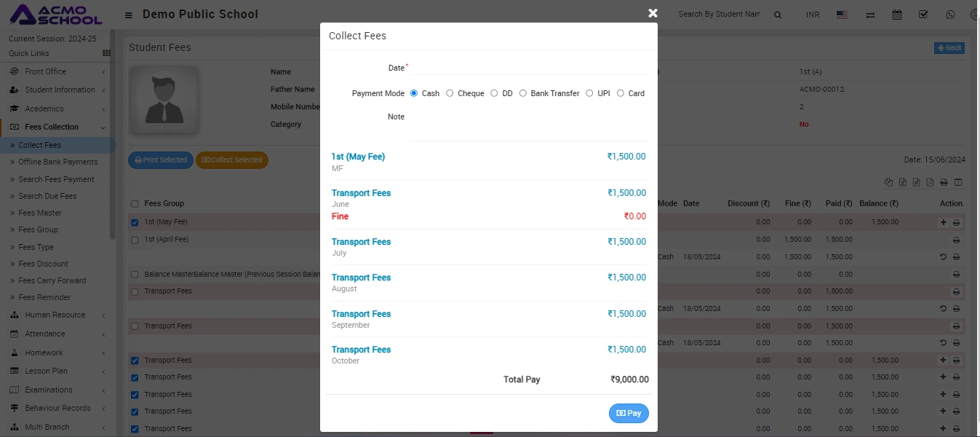
Task: Select the UPI payment mode
Action: [589, 93]
